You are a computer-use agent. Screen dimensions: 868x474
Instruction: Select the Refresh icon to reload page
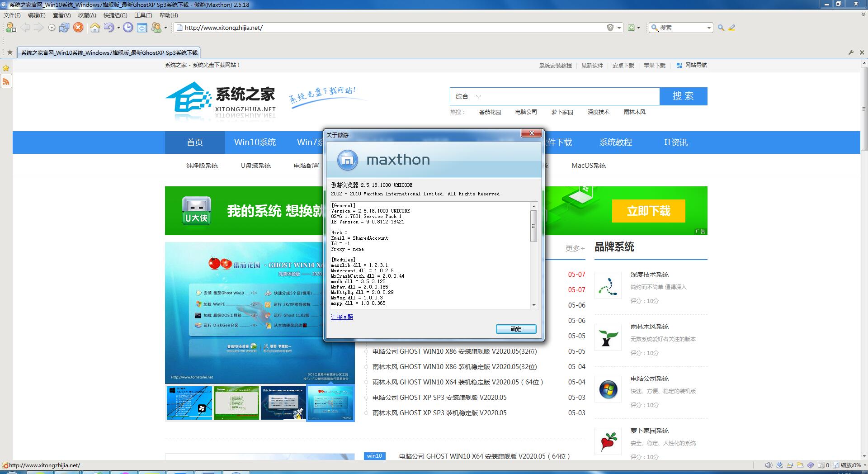tap(65, 28)
